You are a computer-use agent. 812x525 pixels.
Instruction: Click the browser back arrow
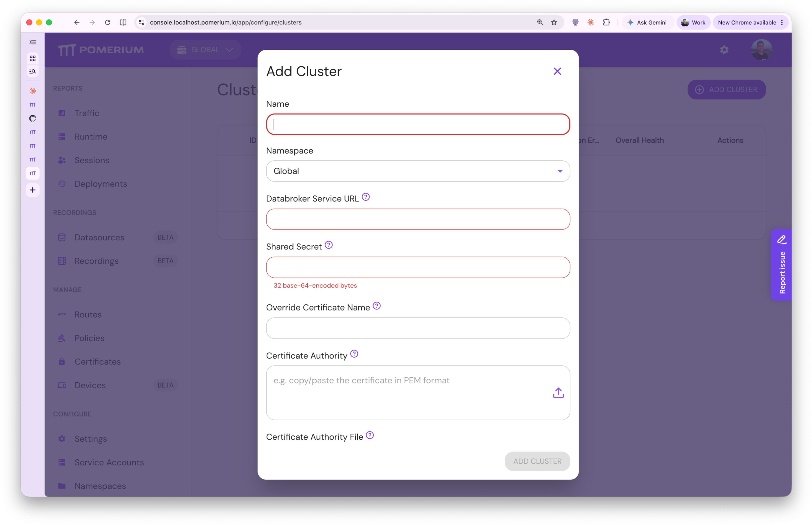point(77,23)
